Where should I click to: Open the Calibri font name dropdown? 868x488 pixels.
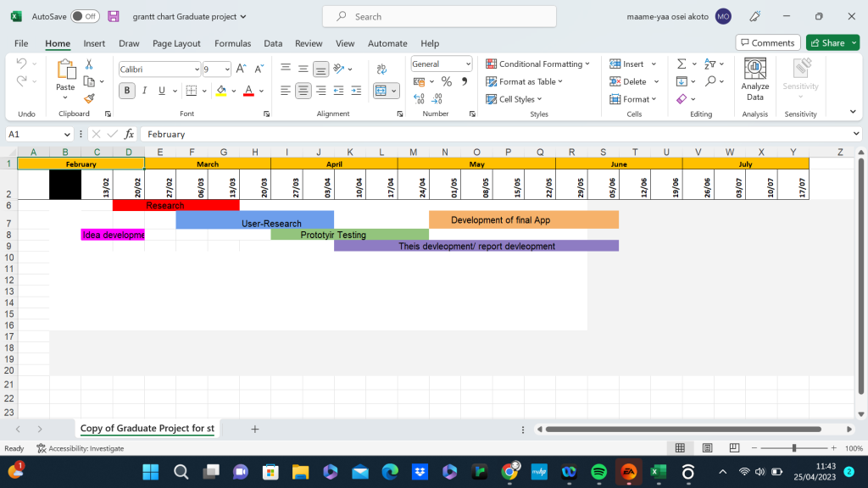click(197, 69)
